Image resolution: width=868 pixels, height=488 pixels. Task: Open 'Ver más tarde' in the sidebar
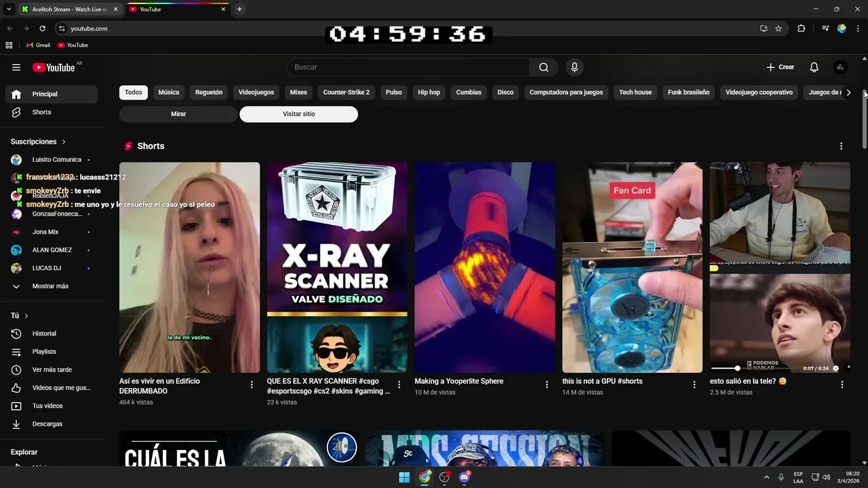pos(52,369)
